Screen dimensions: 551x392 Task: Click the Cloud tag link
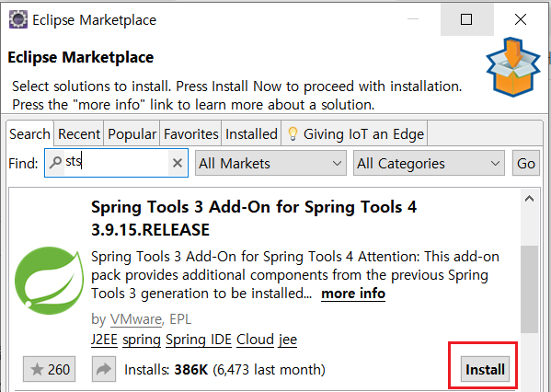pyautogui.click(x=255, y=340)
